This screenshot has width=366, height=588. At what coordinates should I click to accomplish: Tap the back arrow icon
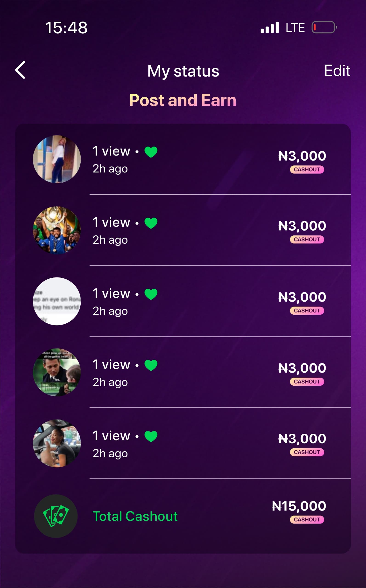20,70
